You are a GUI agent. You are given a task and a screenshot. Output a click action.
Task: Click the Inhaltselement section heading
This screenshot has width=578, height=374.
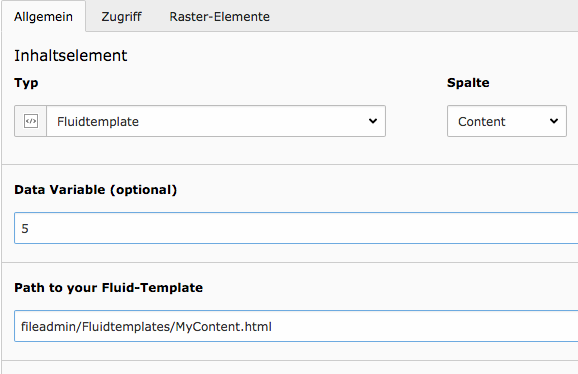click(70, 56)
